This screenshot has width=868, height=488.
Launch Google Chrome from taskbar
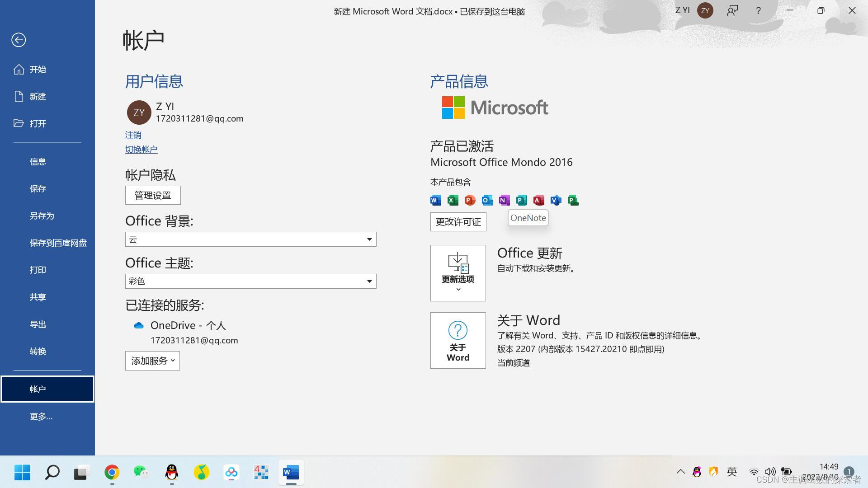pyautogui.click(x=112, y=473)
